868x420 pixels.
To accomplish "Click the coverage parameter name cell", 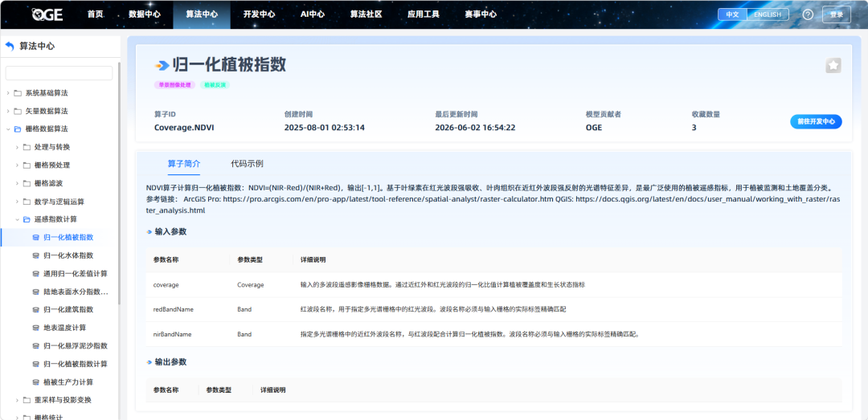I will pyautogui.click(x=166, y=284).
